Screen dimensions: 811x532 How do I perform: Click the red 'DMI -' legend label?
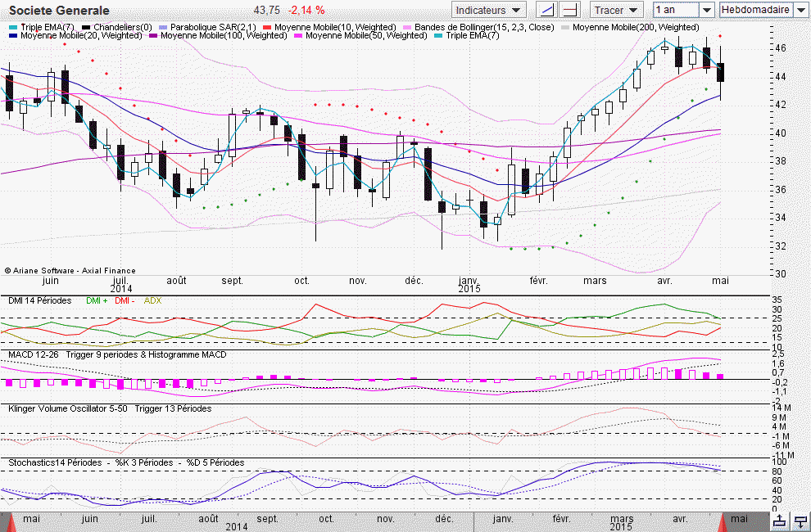tap(125, 301)
